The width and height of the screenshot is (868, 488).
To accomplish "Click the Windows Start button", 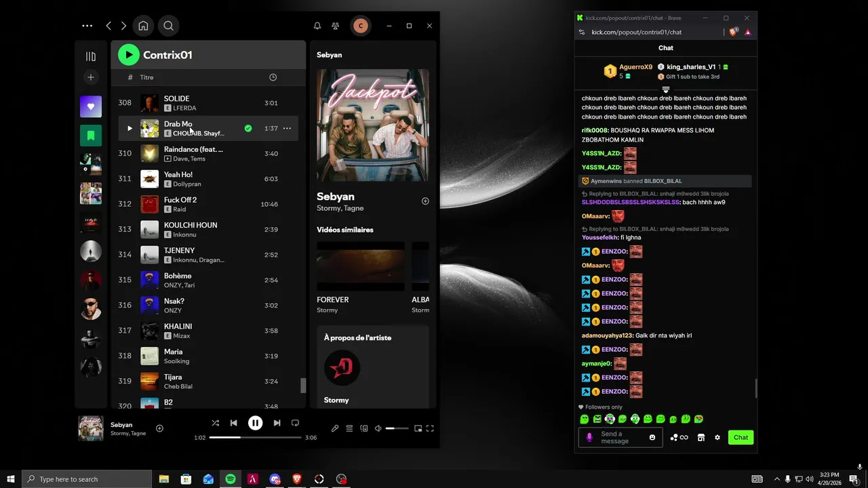I will click(10, 479).
